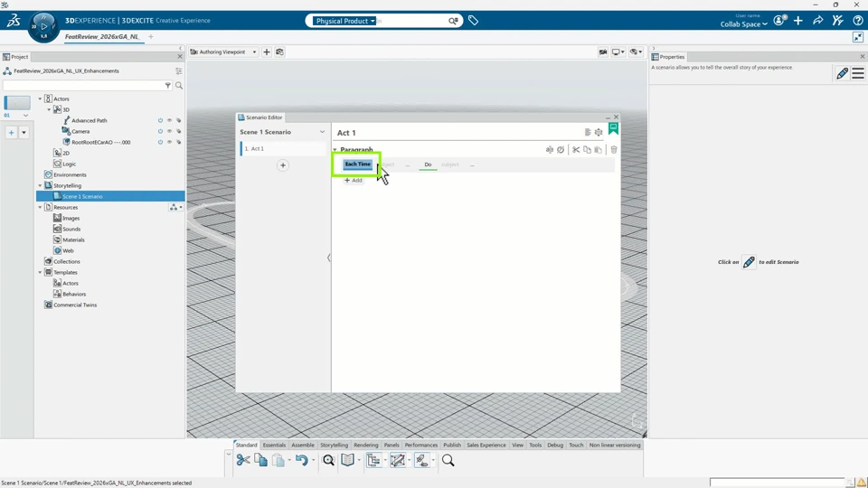Screen dimensions: 868x488
Task: Open the FeatReview_2026xGA_NL document tab
Action: 102,36
